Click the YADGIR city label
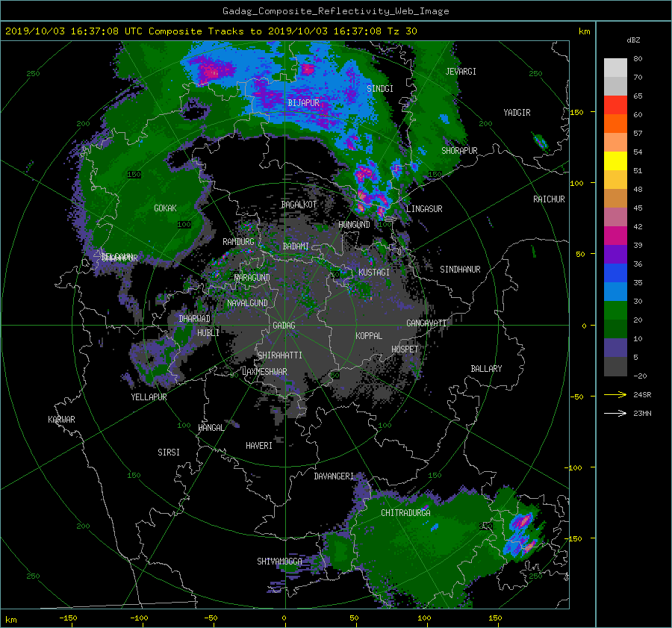672x628 pixels. pyautogui.click(x=517, y=113)
